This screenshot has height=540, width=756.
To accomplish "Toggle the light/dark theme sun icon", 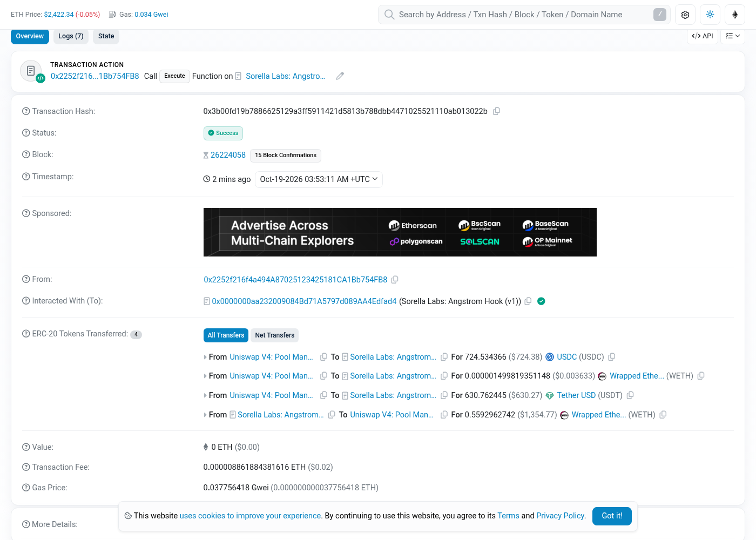I will (710, 15).
